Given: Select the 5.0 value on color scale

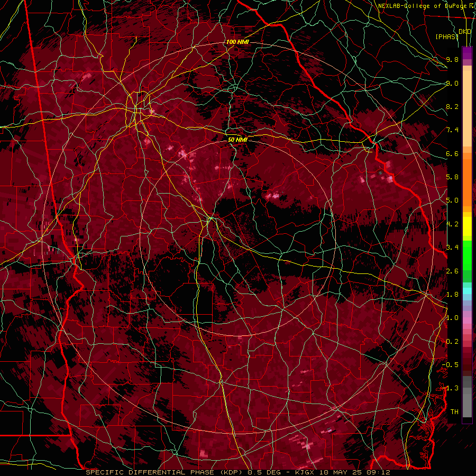Looking at the screenshot, I should pos(452,200).
